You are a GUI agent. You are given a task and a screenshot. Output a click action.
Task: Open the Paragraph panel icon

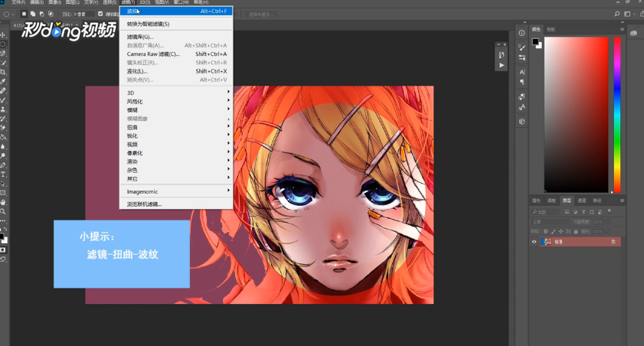[x=521, y=82]
